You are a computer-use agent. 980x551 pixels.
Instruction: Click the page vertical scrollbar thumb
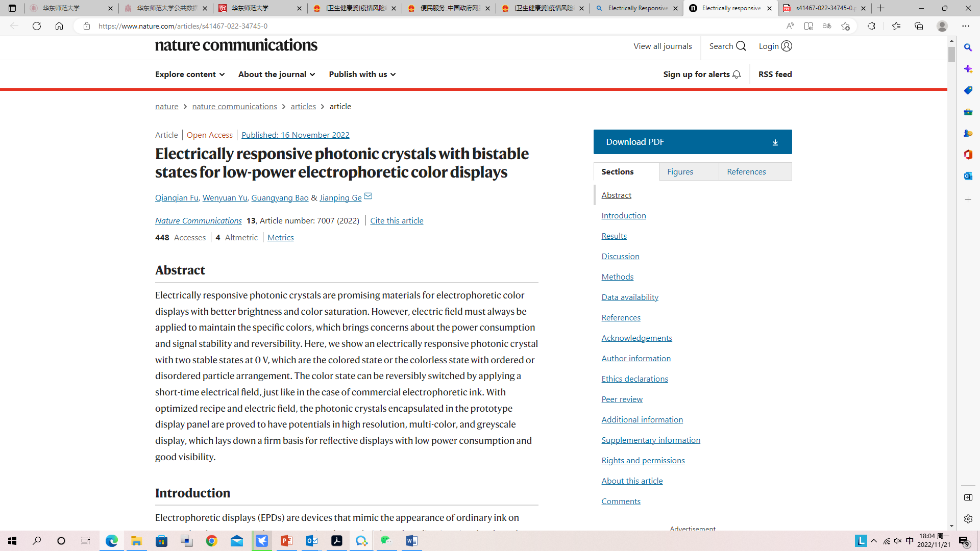[951, 55]
